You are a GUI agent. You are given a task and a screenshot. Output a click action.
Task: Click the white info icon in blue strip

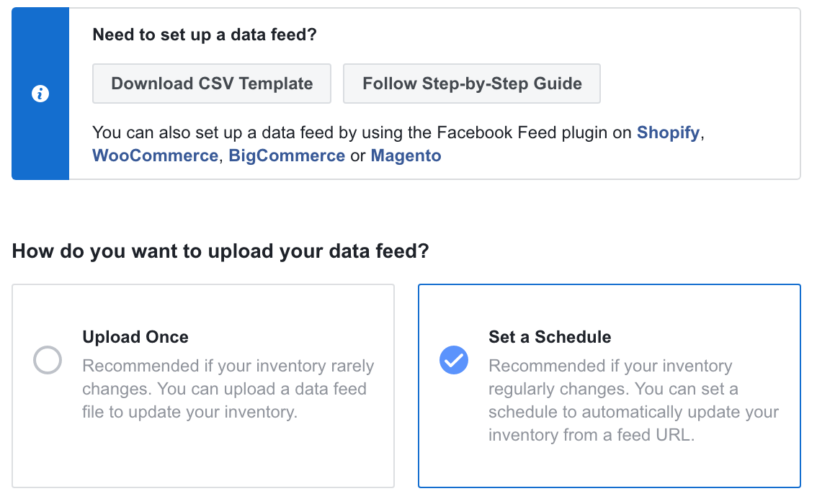click(x=41, y=94)
